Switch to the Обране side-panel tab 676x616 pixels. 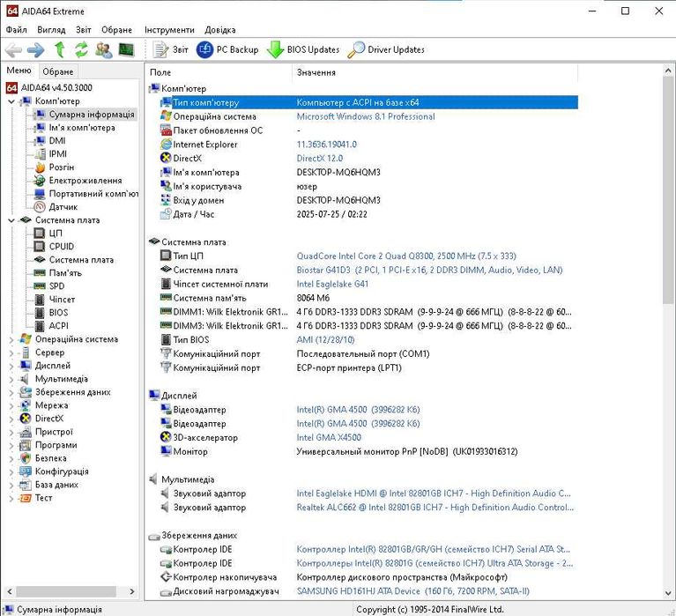point(58,71)
